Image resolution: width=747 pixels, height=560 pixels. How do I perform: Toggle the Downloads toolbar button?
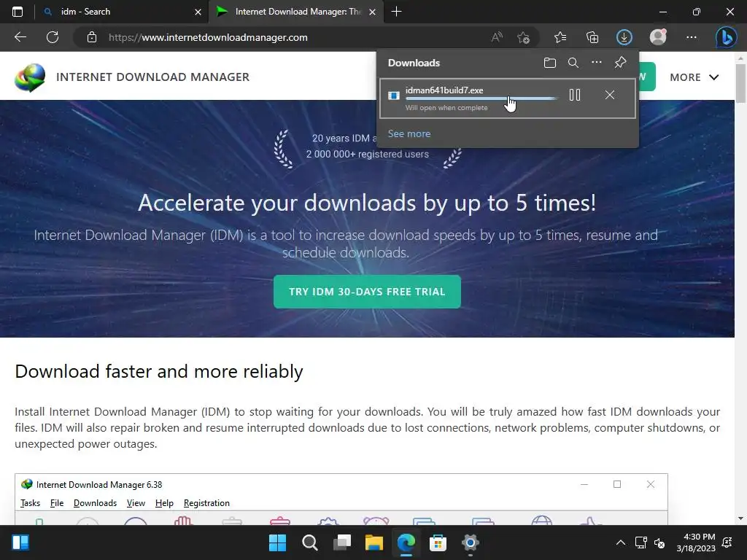point(624,37)
